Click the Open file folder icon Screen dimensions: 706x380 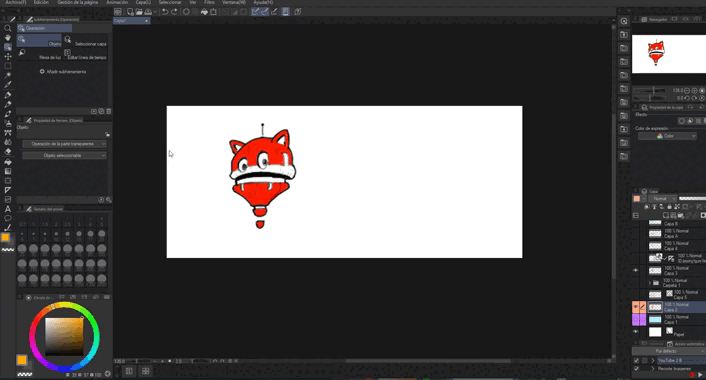[x=139, y=12]
